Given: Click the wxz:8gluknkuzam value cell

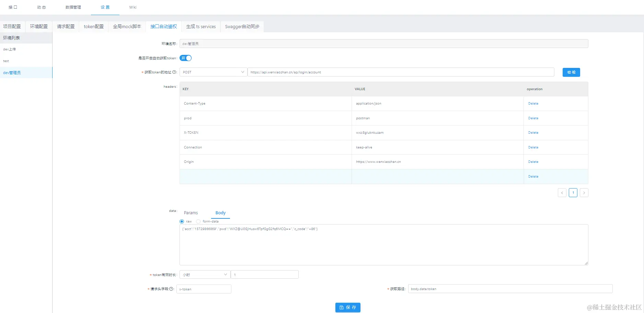Looking at the screenshot, I should click(438, 133).
